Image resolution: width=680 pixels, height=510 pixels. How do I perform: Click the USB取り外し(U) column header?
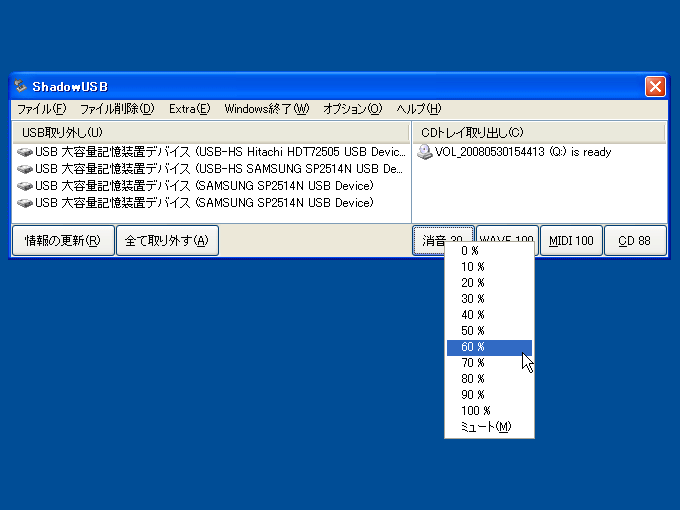coord(211,133)
